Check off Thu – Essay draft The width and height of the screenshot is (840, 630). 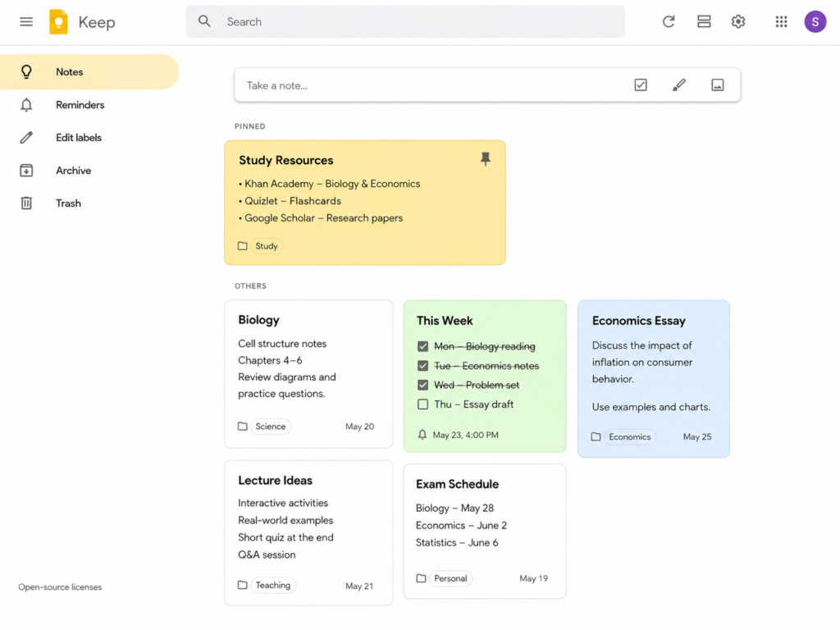point(422,404)
